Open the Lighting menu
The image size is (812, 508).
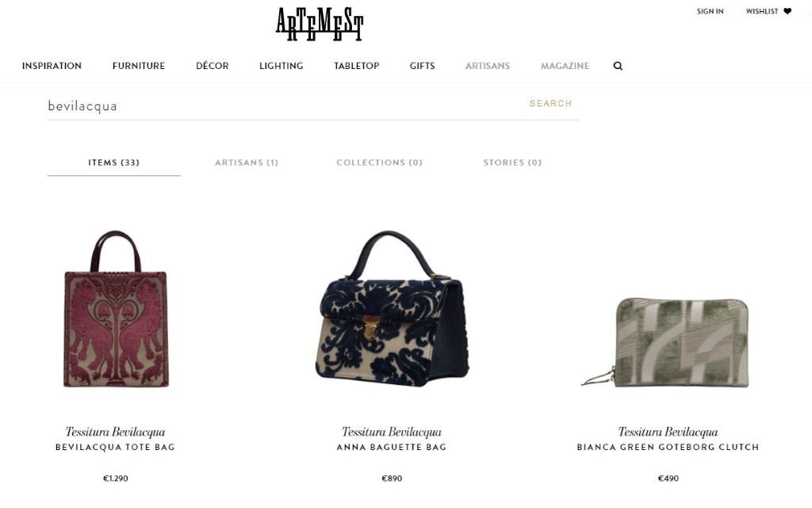282,66
